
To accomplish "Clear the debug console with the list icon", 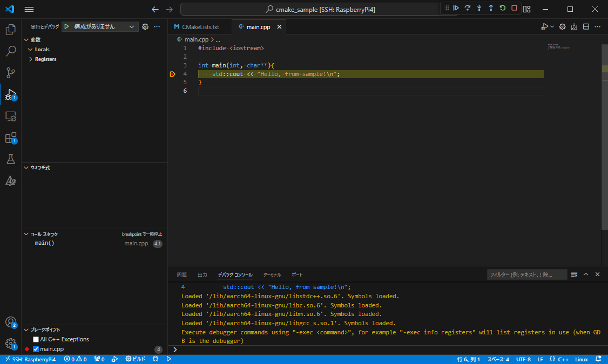I will [x=575, y=274].
